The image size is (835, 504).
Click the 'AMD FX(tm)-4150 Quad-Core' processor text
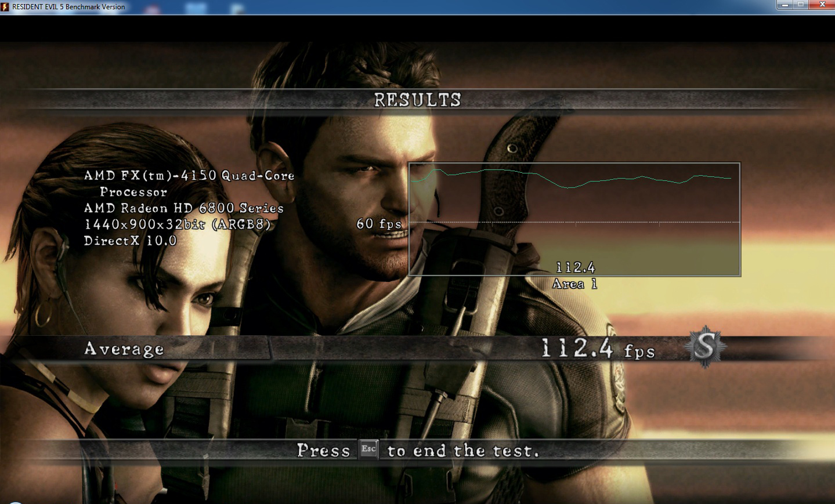pos(189,175)
